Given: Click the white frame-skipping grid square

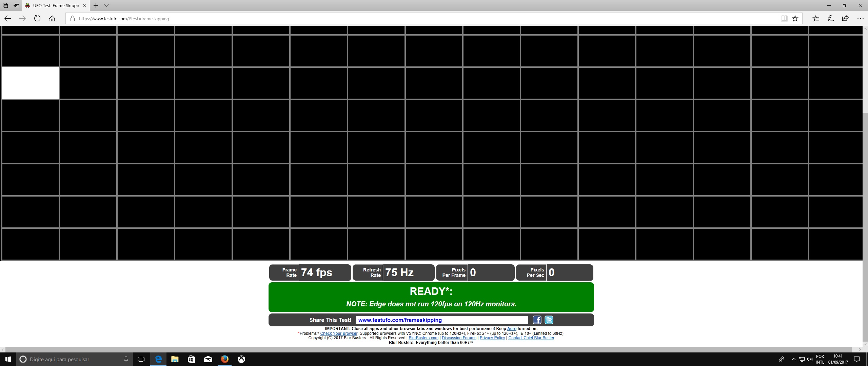Looking at the screenshot, I should click(x=31, y=83).
